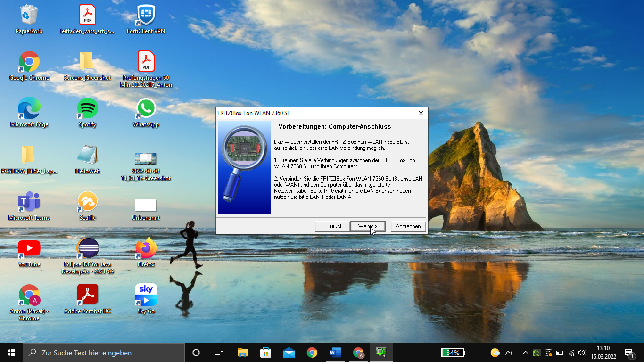This screenshot has width=644, height=362.
Task: Expand the hidden system tray icons
Action: [x=525, y=353]
